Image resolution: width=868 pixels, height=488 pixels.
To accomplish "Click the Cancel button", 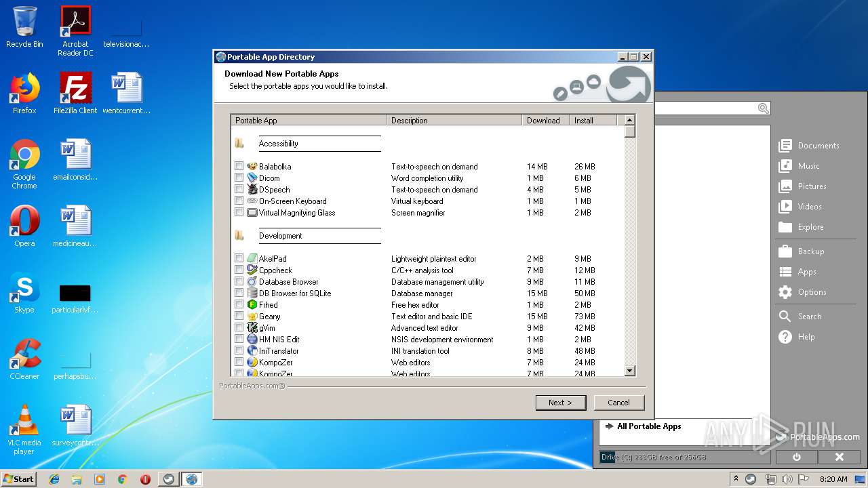I will (618, 403).
